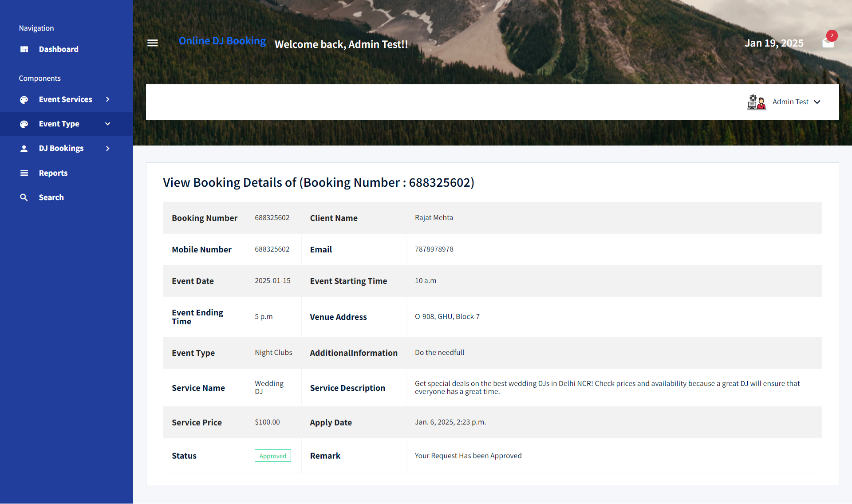Open the Reports menu item
Image resolution: width=852 pixels, height=504 pixels.
[53, 173]
